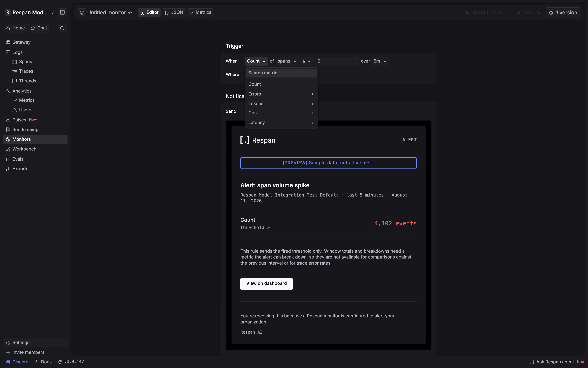Toggle the sidebar panel icon
The height and width of the screenshot is (368, 588).
click(62, 12)
